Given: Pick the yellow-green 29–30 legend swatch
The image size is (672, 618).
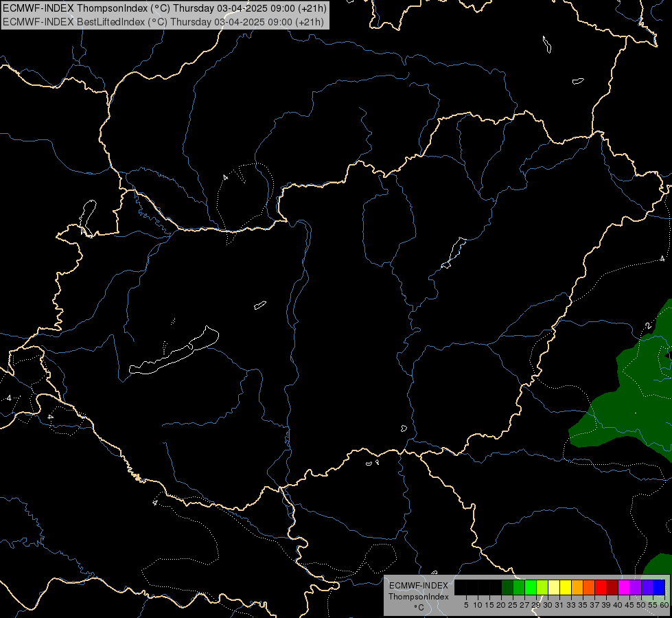Looking at the screenshot, I should point(542,587).
